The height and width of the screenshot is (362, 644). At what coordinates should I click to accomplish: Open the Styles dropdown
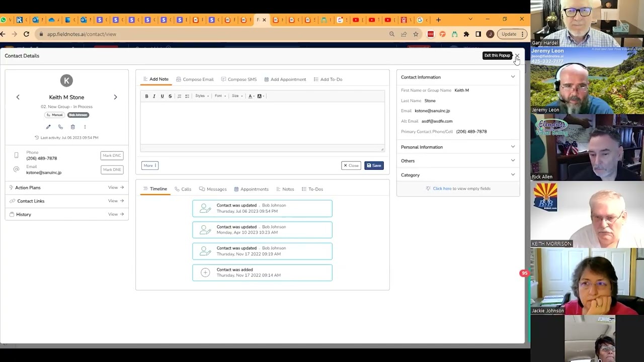[202, 96]
